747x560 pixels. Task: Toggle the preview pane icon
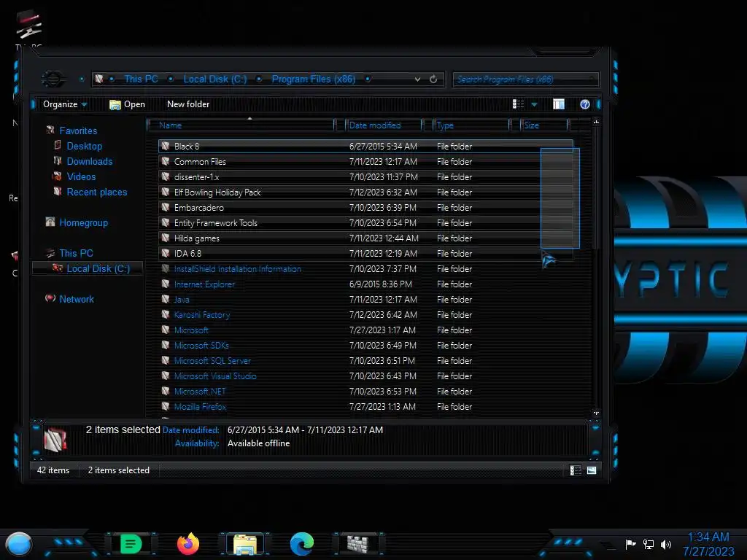click(558, 104)
